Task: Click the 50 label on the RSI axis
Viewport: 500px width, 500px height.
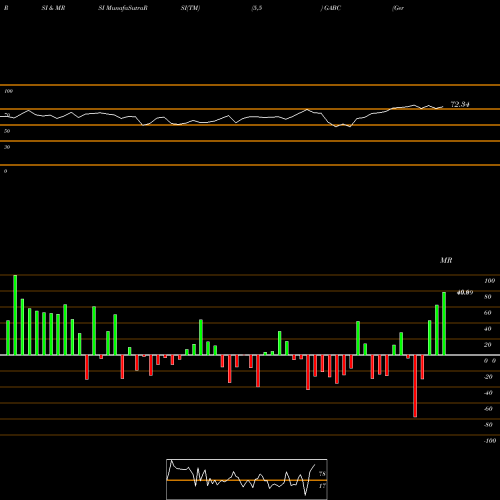Action: (7, 131)
